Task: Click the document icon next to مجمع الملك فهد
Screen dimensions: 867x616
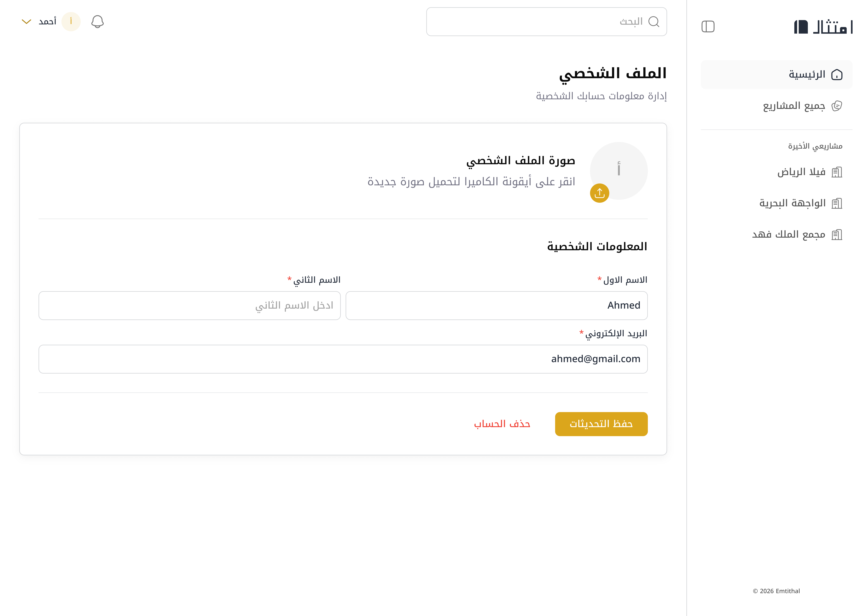Action: pos(837,234)
